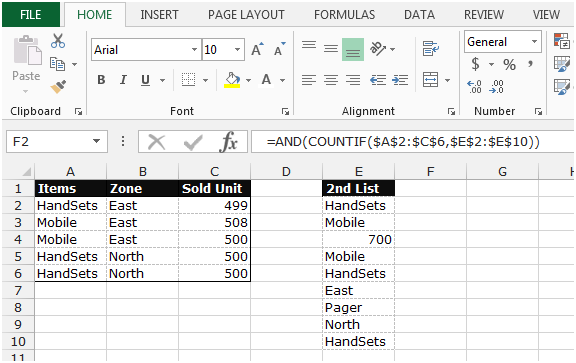Click the Wrap Text icon

click(431, 48)
